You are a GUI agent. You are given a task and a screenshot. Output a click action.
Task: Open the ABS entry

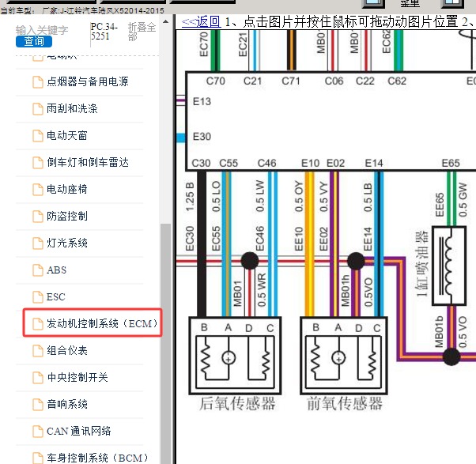pyautogui.click(x=56, y=270)
